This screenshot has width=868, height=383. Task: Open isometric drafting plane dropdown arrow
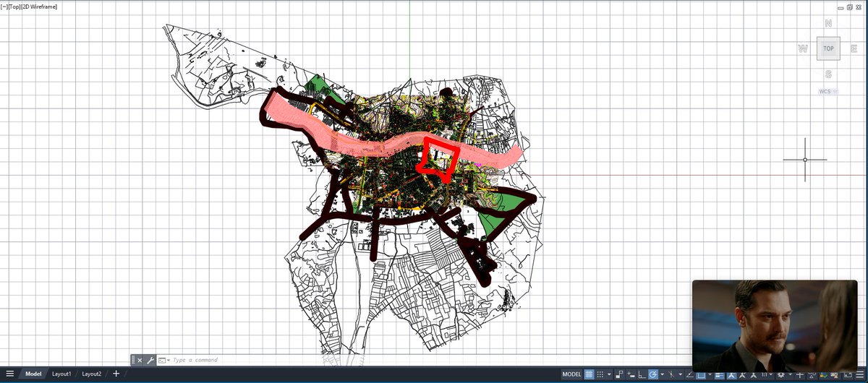[x=680, y=374]
